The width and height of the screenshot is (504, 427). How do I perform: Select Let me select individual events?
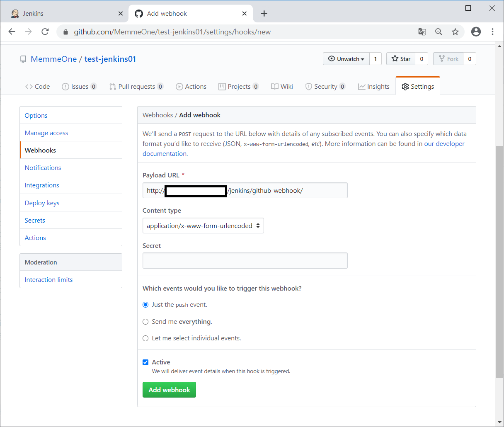point(145,338)
